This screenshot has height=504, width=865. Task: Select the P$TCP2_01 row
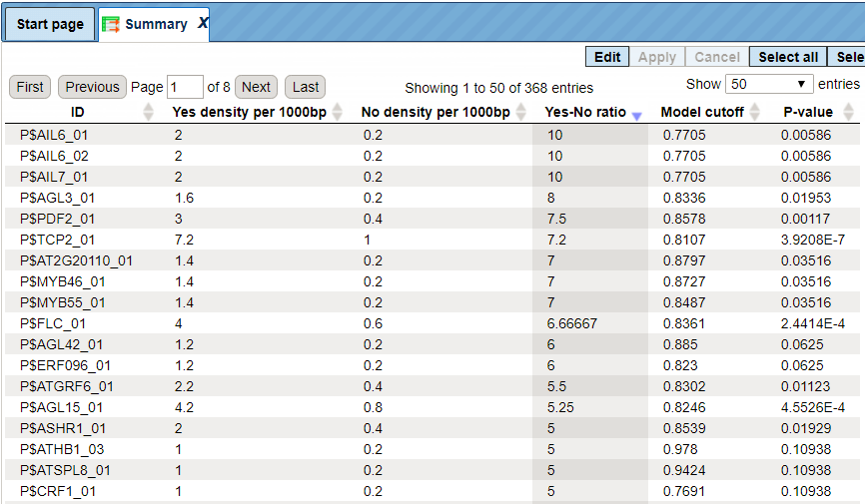click(x=432, y=240)
